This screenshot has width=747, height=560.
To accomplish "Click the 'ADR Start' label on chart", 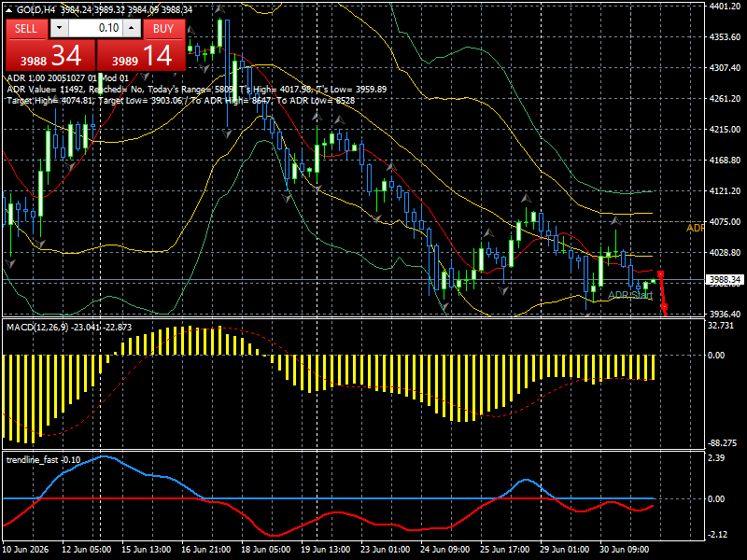I will tap(629, 295).
